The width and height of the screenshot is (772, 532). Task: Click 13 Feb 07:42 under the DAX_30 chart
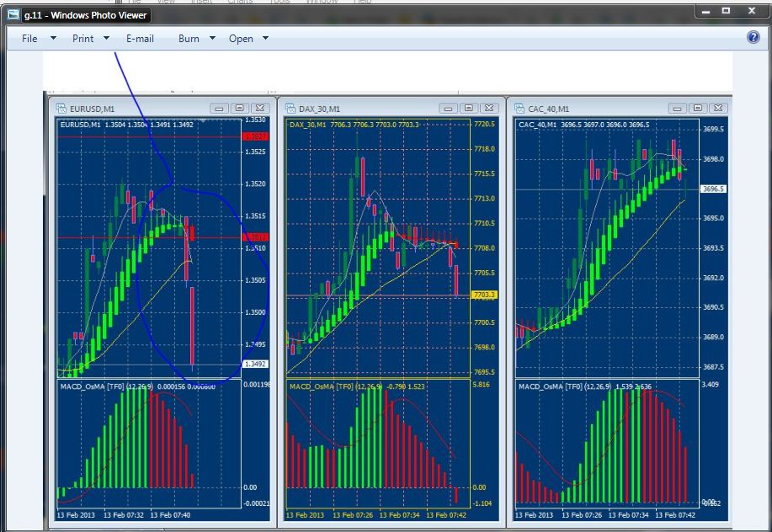coord(446,515)
